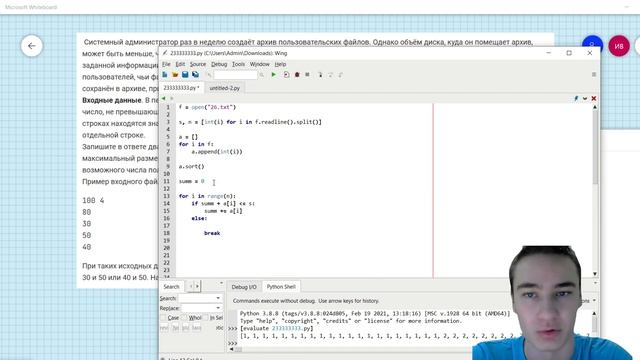Click the green Run/Debug play icon
The image size is (640, 360).
(274, 75)
